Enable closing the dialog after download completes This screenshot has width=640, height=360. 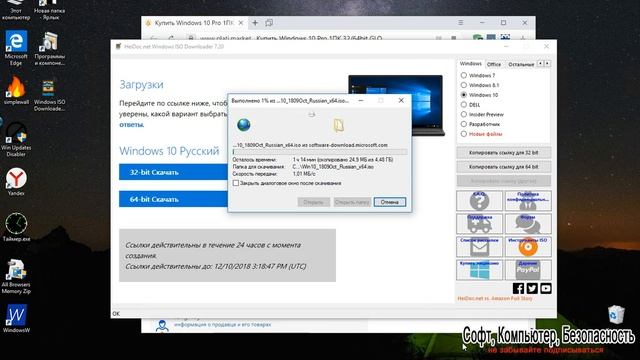pyautogui.click(x=236, y=183)
